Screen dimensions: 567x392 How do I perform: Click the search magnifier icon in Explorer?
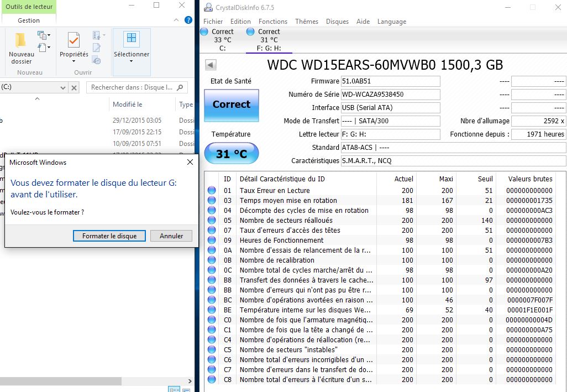pos(181,87)
